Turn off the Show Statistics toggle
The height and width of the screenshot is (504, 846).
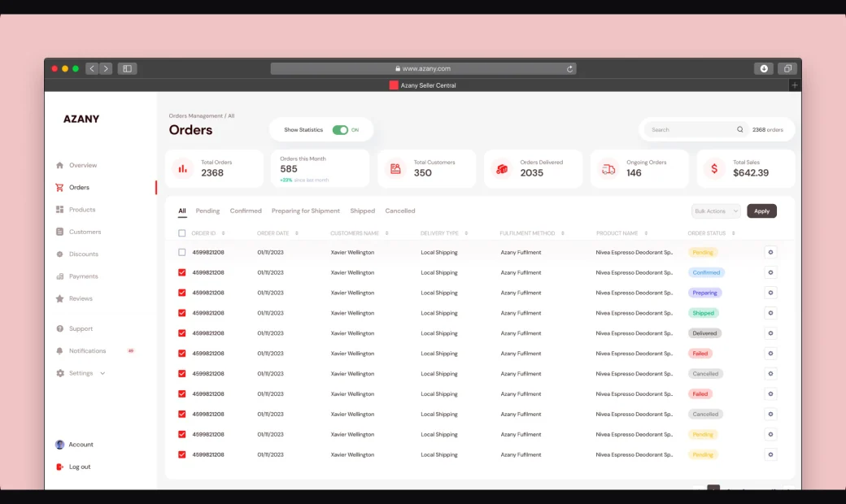(340, 130)
